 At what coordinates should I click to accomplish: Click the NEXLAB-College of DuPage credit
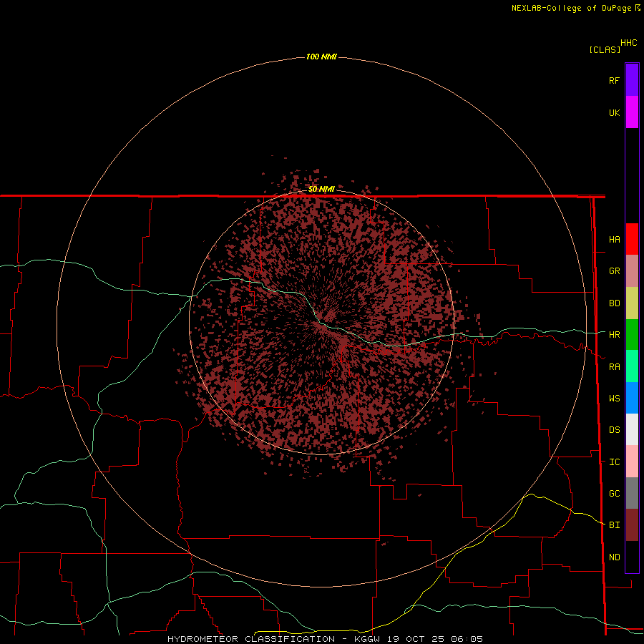point(572,8)
